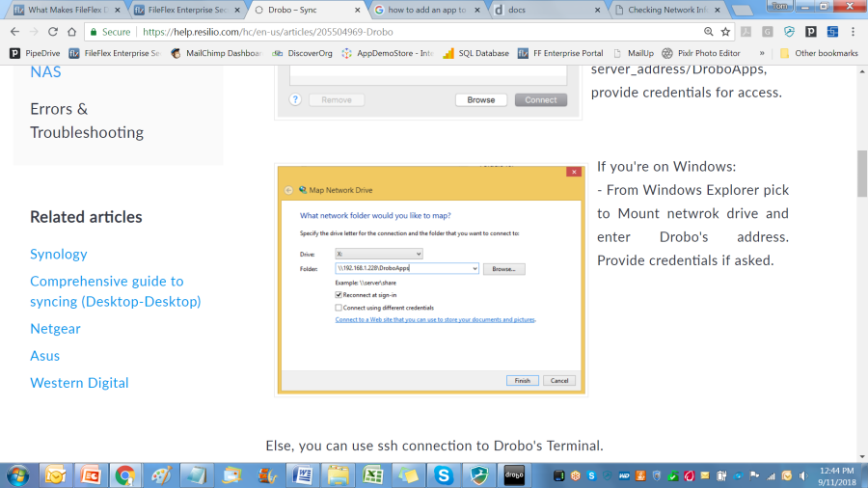
Task: Click the Connect button in the screenshot
Action: point(541,100)
